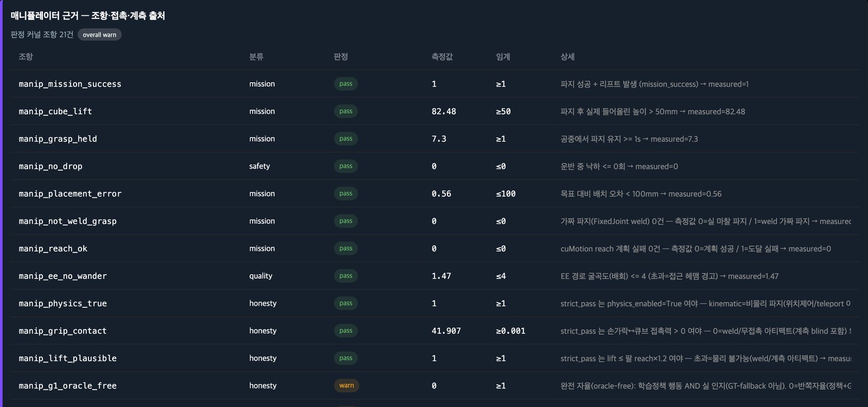Click the '판정 커널 조항 21건' subtitle
Viewport: 868px width, 407px height.
42,35
